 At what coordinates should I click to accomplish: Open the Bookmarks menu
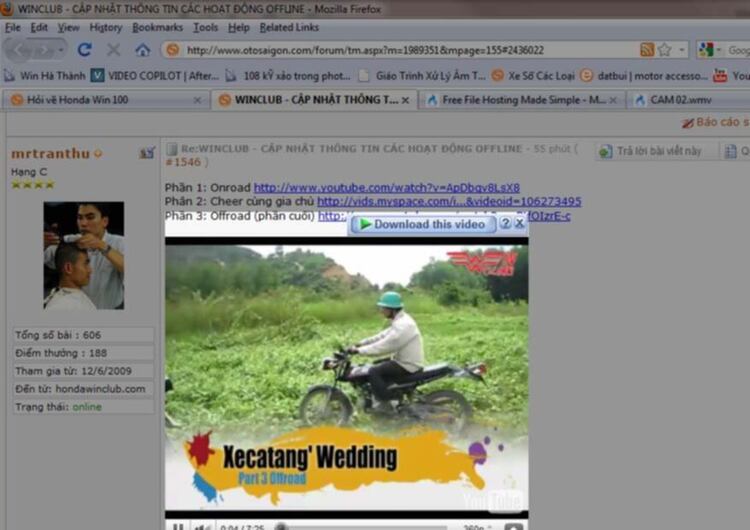(x=157, y=27)
